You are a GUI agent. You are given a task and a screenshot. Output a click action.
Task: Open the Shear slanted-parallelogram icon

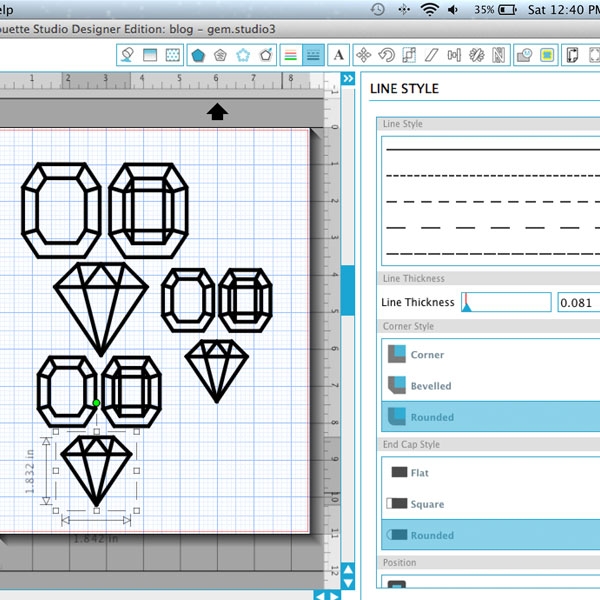click(431, 55)
